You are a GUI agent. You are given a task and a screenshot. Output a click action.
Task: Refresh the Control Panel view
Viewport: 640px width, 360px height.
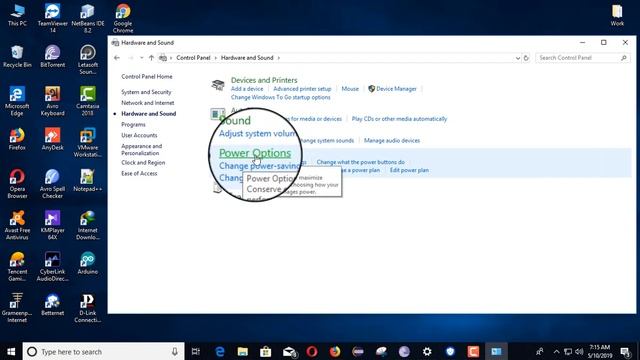point(526,58)
